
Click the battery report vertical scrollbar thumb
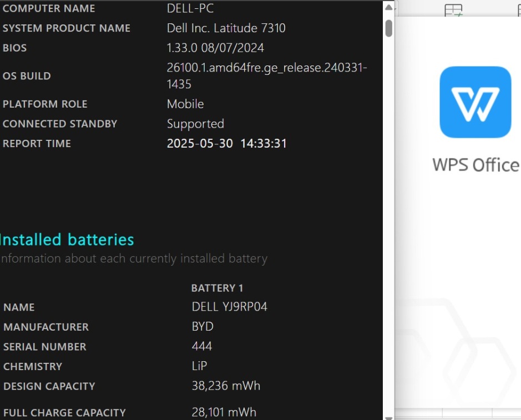tap(389, 29)
